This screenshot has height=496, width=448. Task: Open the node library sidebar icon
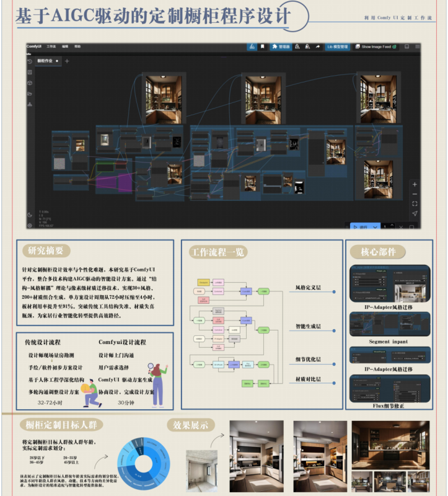point(30,72)
